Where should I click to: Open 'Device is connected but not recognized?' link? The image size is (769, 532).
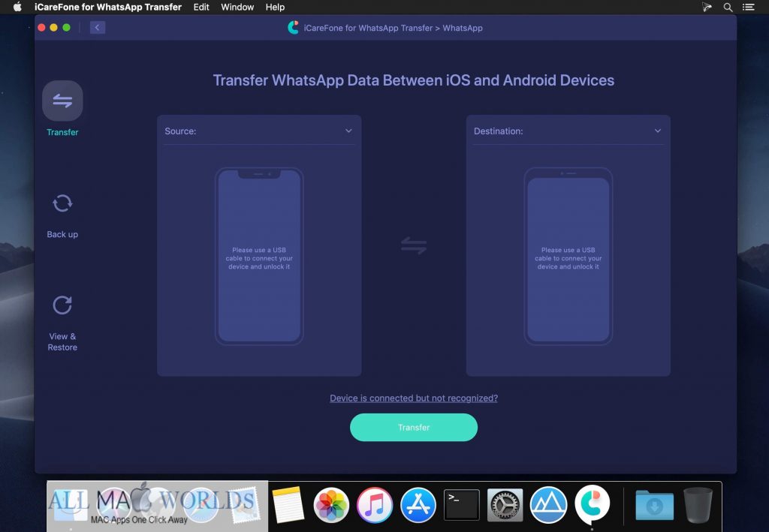pyautogui.click(x=414, y=398)
